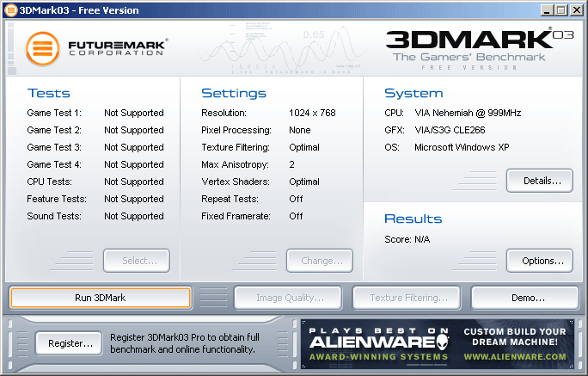This screenshot has width=588, height=376.
Task: Open results Options...
Action: point(540,261)
